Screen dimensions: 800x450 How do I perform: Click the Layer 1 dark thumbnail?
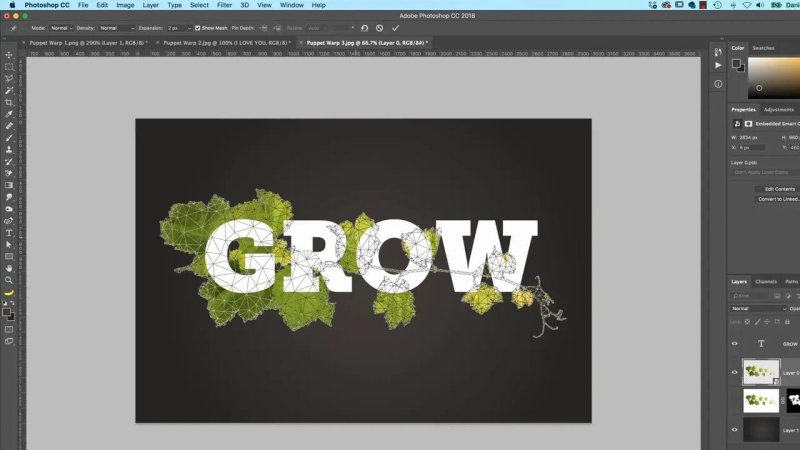[761, 429]
